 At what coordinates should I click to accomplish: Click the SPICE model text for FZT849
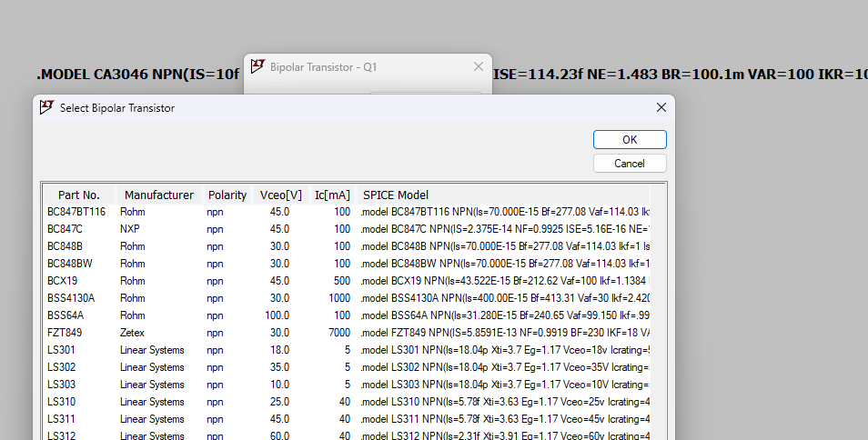coord(505,333)
